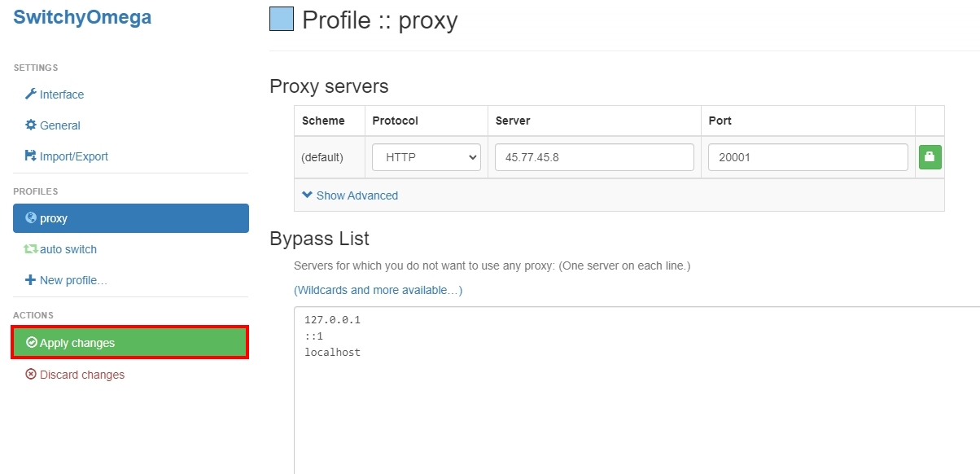Click the blue profile color swatch

point(282,19)
